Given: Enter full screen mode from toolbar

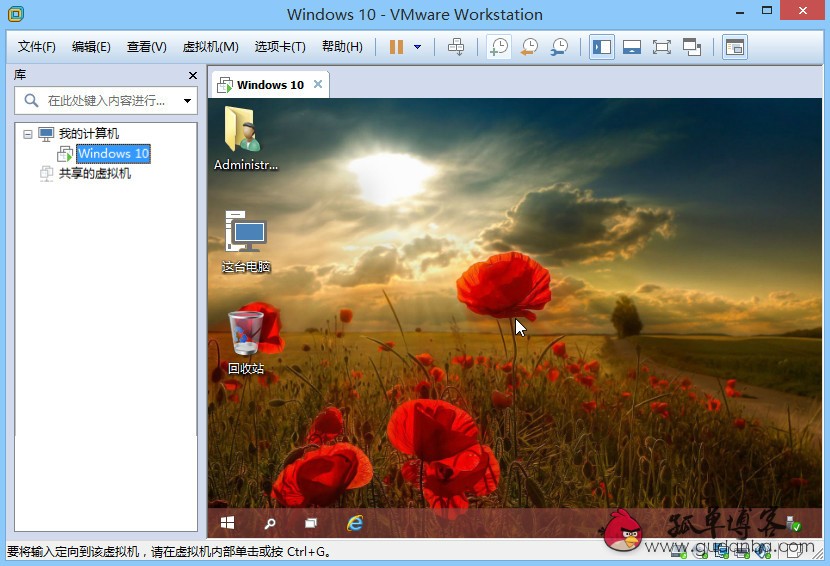Looking at the screenshot, I should click(662, 47).
